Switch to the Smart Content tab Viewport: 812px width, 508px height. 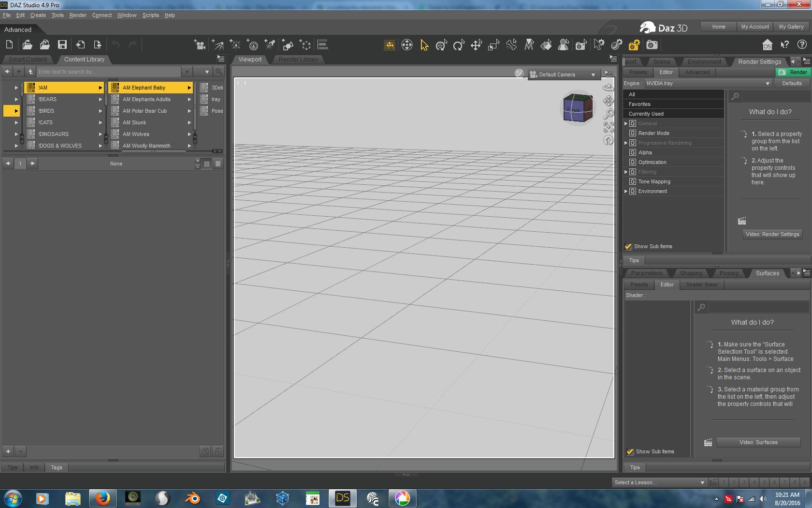(28, 60)
